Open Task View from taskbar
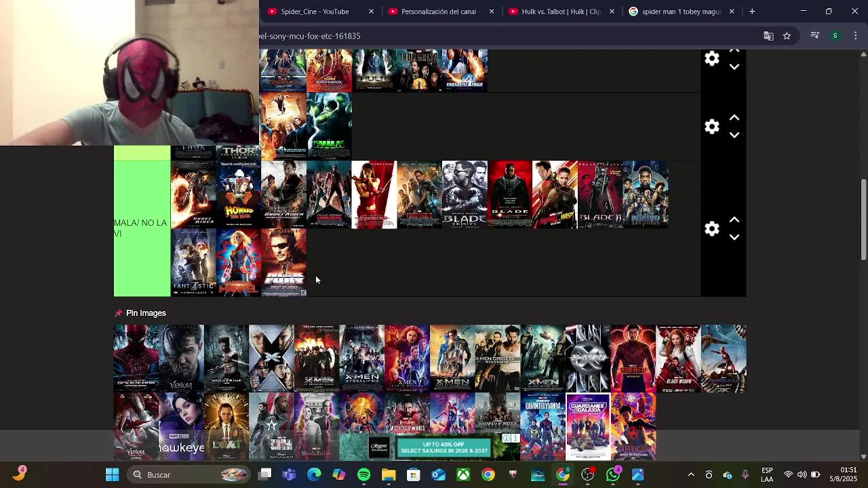The height and width of the screenshot is (488, 868). point(265,474)
